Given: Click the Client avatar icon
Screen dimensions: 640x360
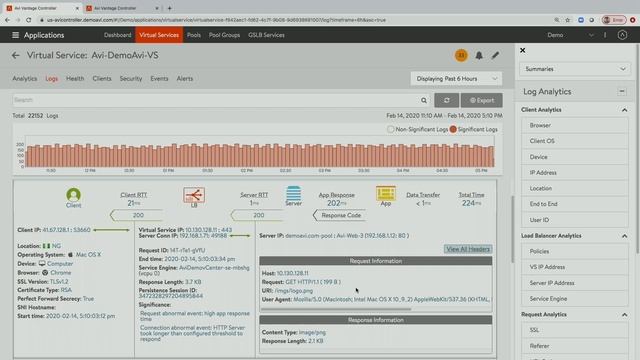Looking at the screenshot, I should [73, 195].
